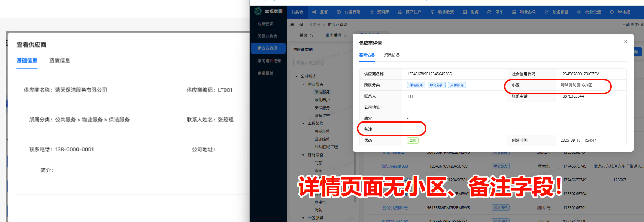Viewport: 644px width, 222px height.
Task: Collapse the 物业服务 tree node arrow
Action: (x=303, y=84)
